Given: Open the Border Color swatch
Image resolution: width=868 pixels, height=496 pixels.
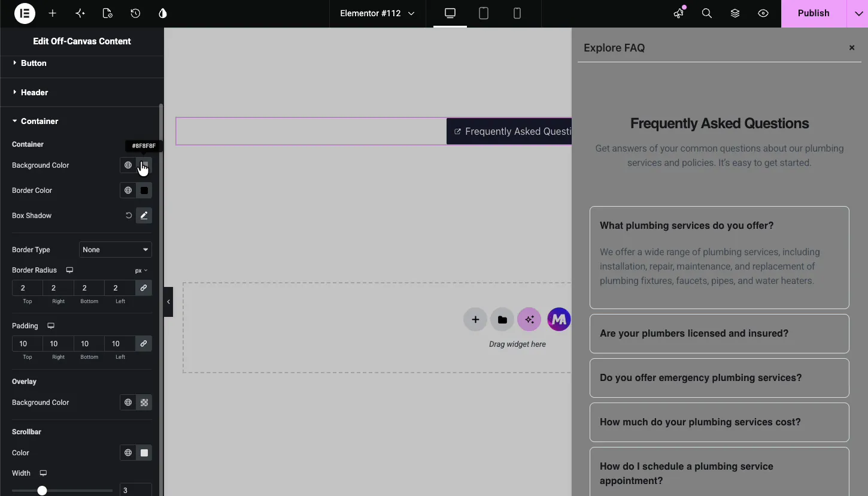Looking at the screenshot, I should (x=144, y=190).
